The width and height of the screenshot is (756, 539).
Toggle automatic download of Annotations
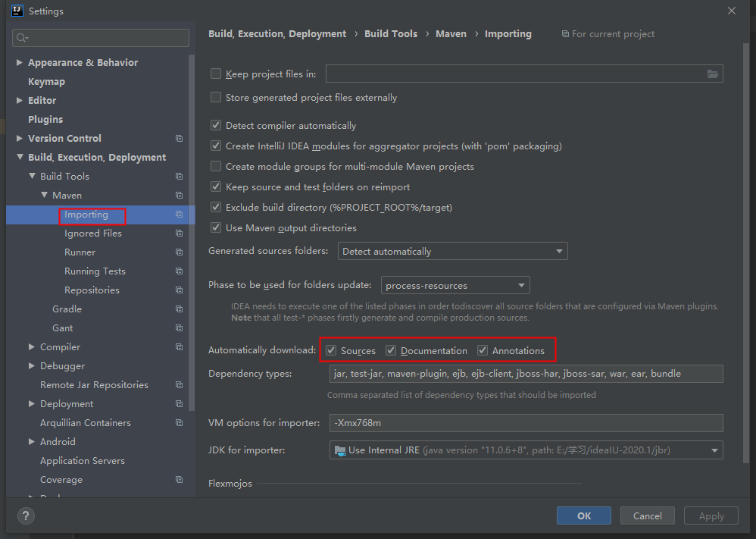tap(483, 351)
